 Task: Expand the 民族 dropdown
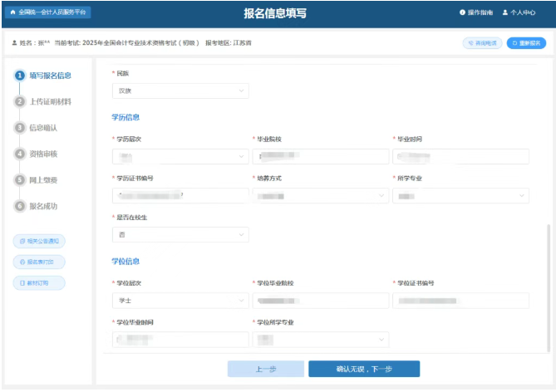180,90
